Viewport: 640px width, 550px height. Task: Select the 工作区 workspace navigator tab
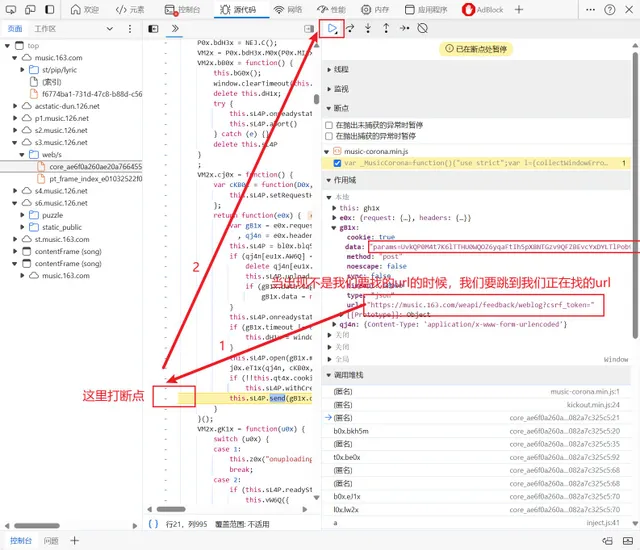click(x=44, y=29)
